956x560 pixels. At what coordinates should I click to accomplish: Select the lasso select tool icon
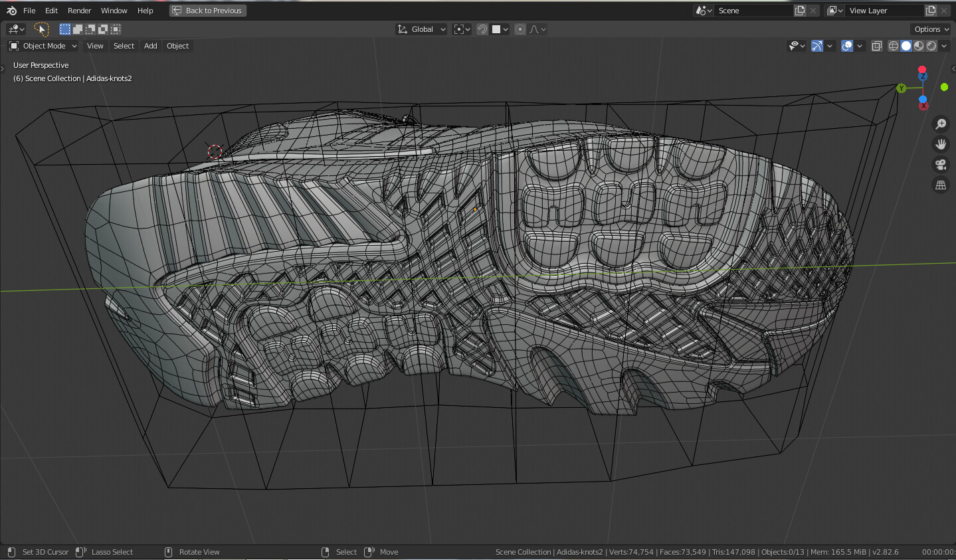(x=41, y=29)
